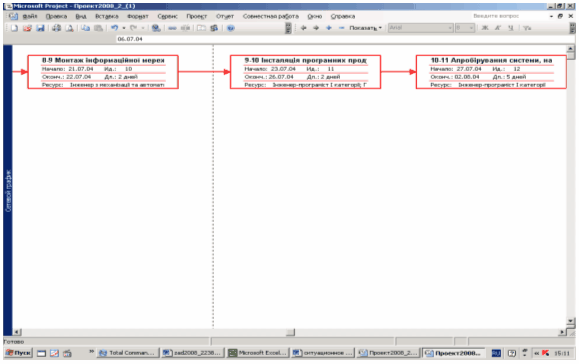This screenshot has height=364, width=579.
Task: Click the Пуск start button
Action: click(18, 353)
